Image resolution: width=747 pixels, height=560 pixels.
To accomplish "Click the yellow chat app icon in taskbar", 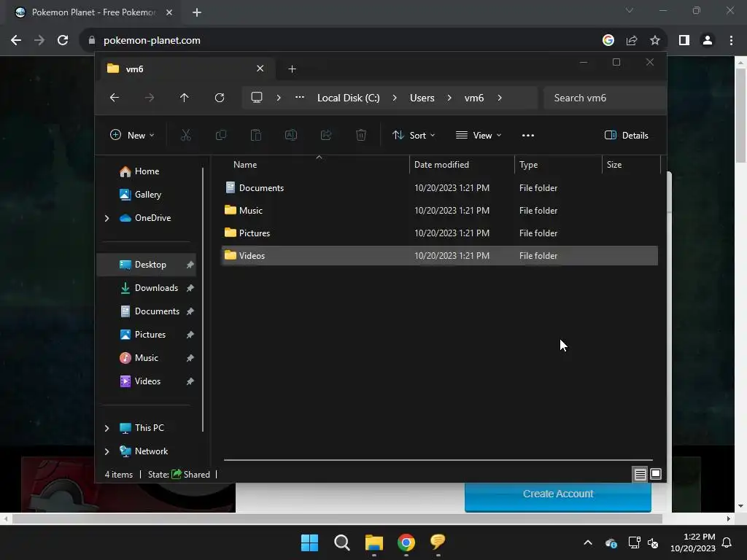I will [x=438, y=542].
